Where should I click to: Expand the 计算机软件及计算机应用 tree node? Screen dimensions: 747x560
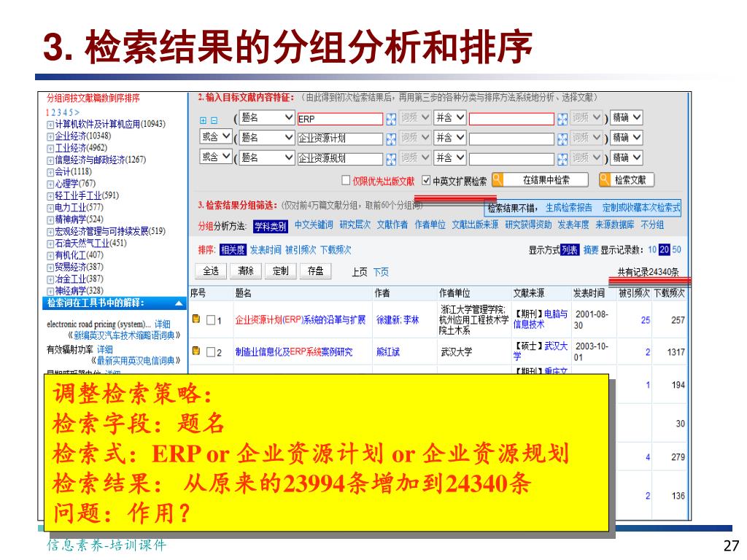pyautogui.click(x=50, y=125)
